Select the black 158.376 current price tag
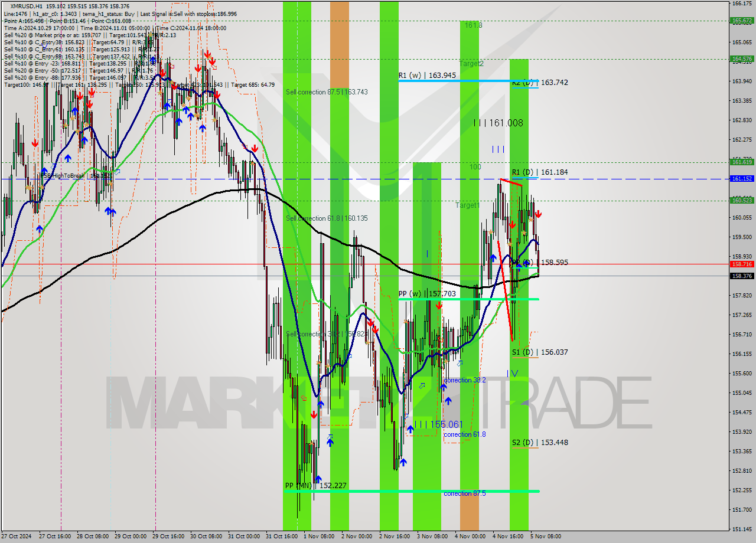Screen dimensions: 756x543 tap(742, 276)
